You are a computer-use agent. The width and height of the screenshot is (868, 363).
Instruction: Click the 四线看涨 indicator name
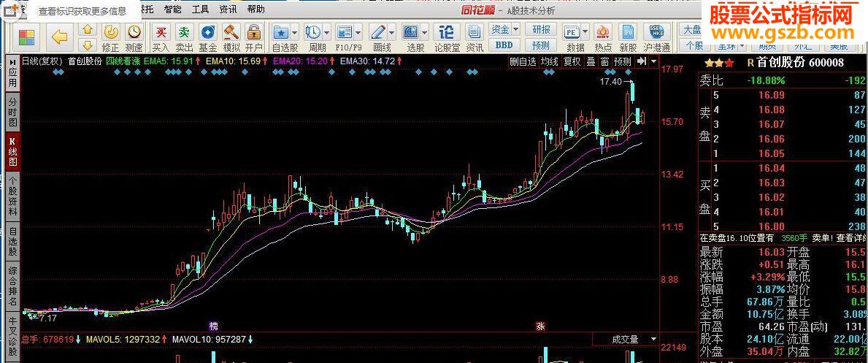tap(123, 61)
